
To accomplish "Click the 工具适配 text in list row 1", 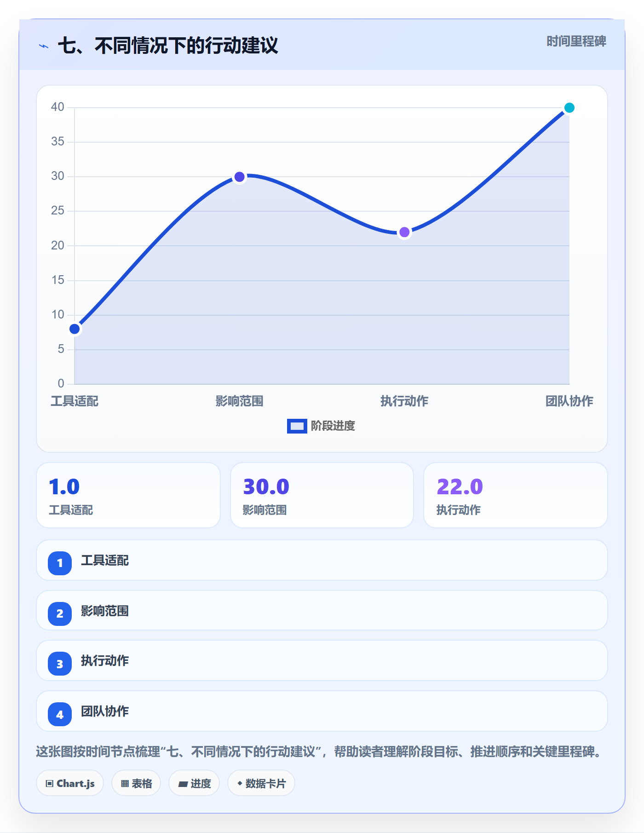I will (105, 561).
